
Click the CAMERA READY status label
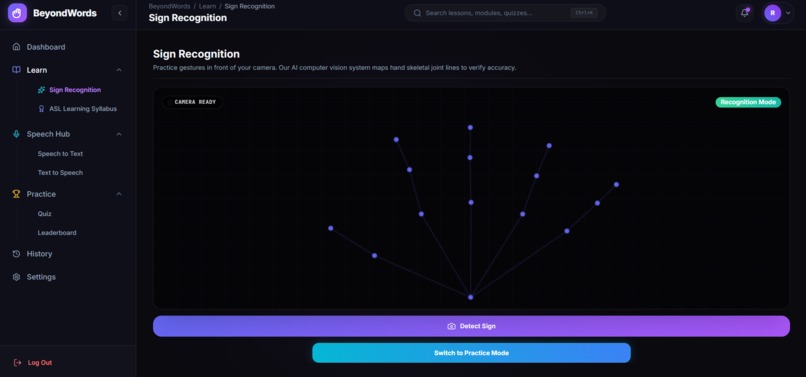[x=192, y=102]
